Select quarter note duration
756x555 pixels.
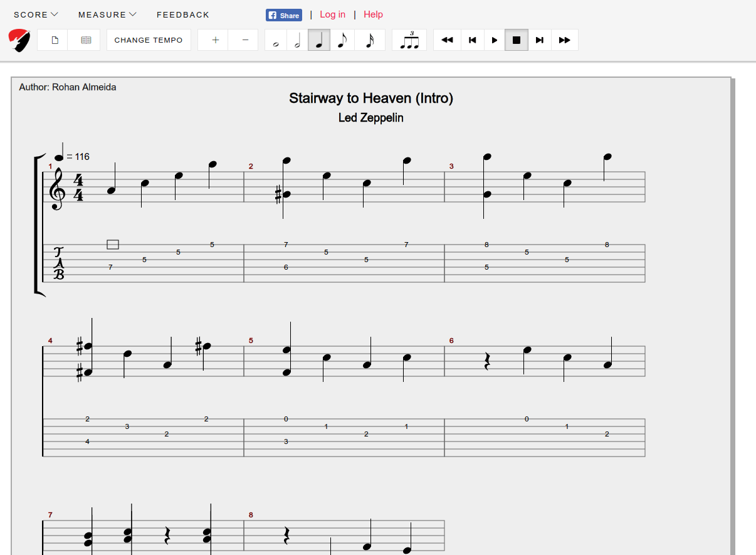pyautogui.click(x=319, y=40)
